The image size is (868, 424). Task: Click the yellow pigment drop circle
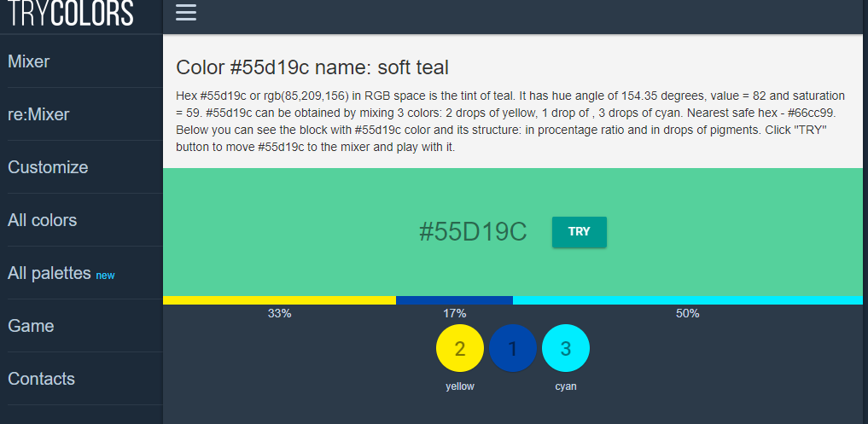(460, 348)
